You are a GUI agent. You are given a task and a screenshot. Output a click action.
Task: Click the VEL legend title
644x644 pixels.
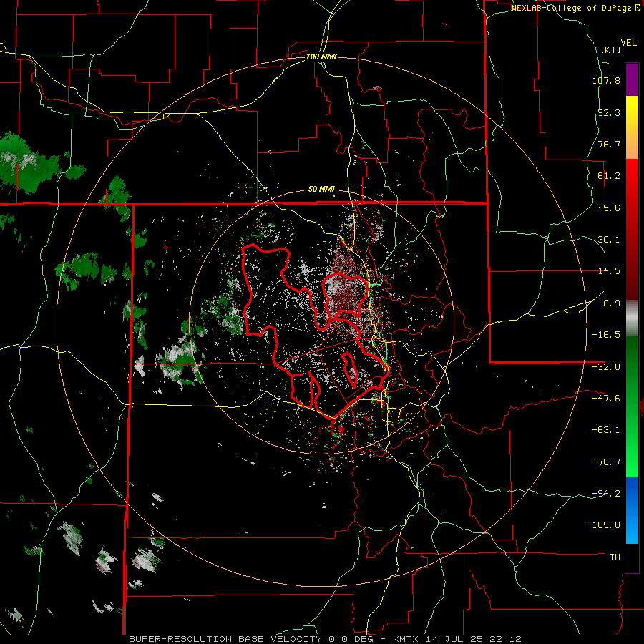tap(628, 43)
